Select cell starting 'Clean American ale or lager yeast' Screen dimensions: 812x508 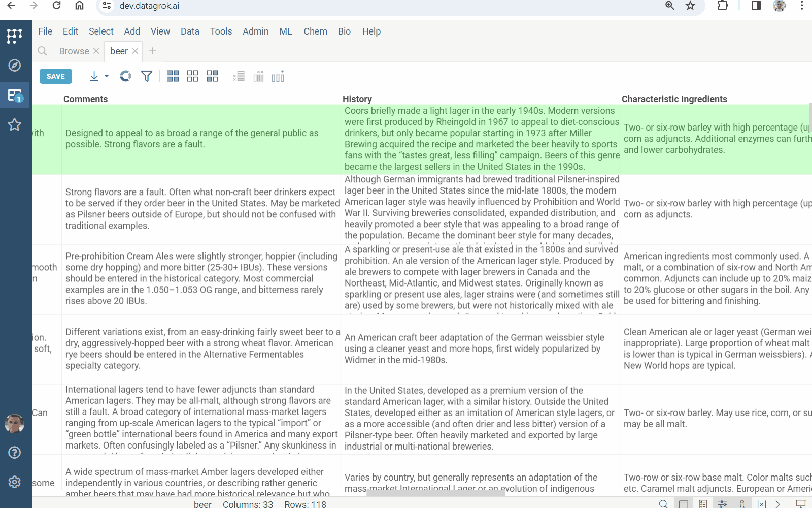pos(716,349)
